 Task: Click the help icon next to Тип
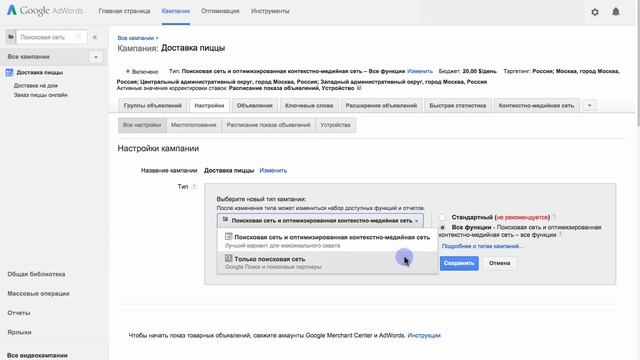(x=194, y=187)
